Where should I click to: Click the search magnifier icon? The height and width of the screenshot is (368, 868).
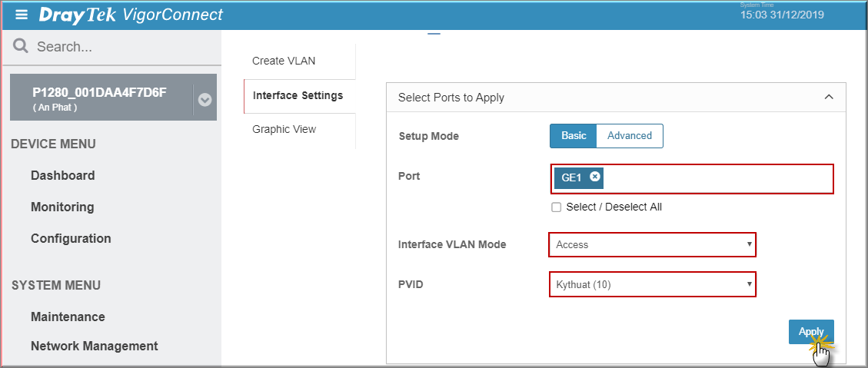tap(21, 46)
